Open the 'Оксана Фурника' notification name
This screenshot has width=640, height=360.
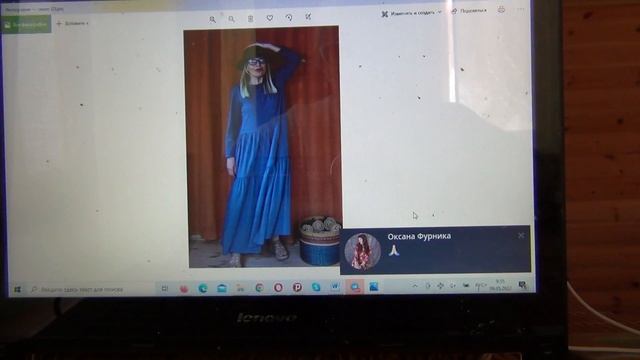[x=419, y=236]
